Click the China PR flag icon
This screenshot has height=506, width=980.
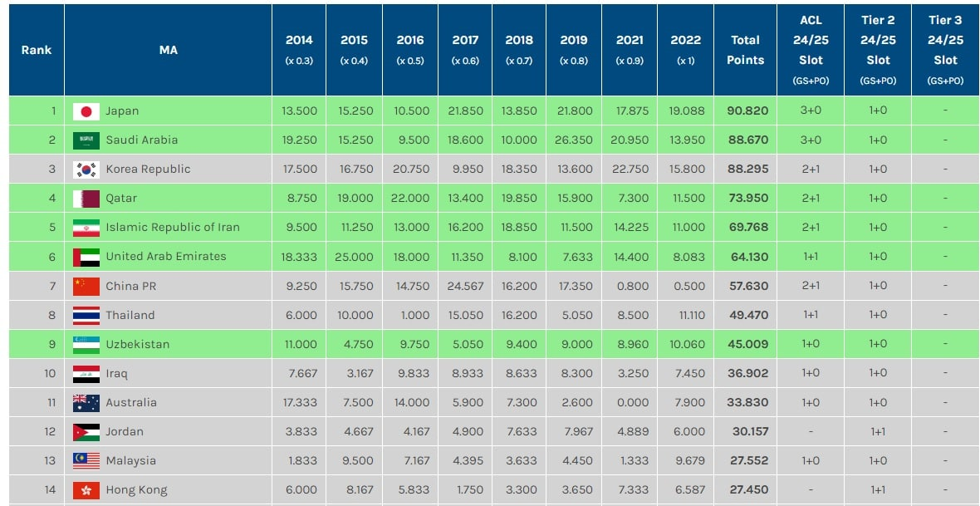[x=86, y=287]
